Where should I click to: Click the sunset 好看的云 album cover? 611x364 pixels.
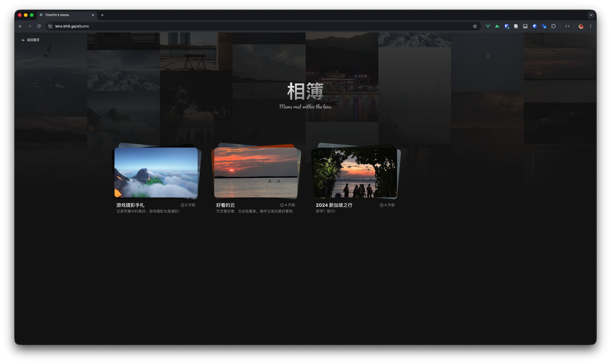256,172
